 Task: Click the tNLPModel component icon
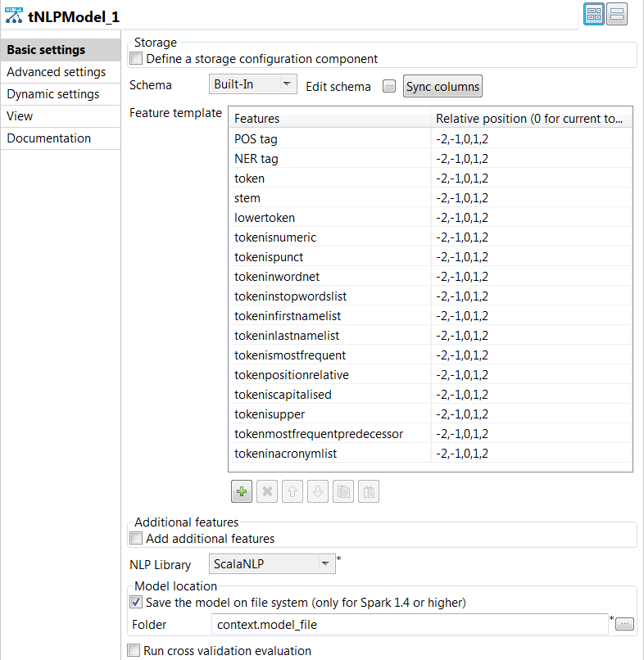tap(14, 16)
